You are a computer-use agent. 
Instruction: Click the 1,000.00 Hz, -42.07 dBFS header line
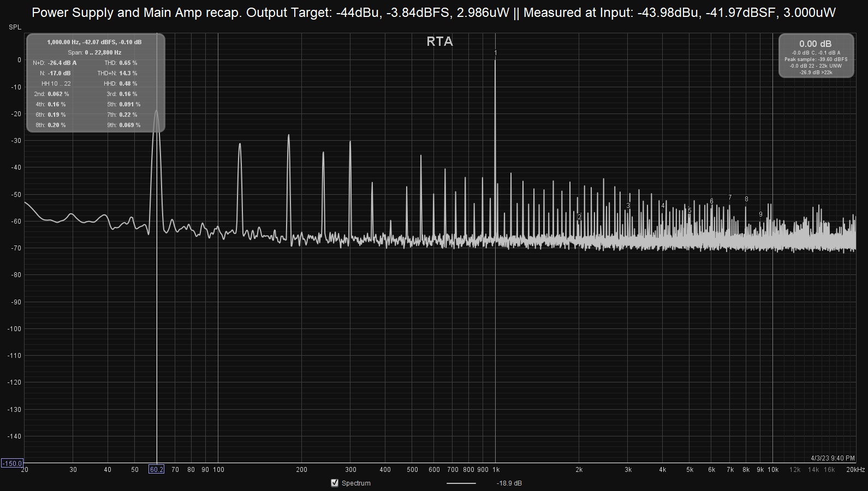[94, 42]
